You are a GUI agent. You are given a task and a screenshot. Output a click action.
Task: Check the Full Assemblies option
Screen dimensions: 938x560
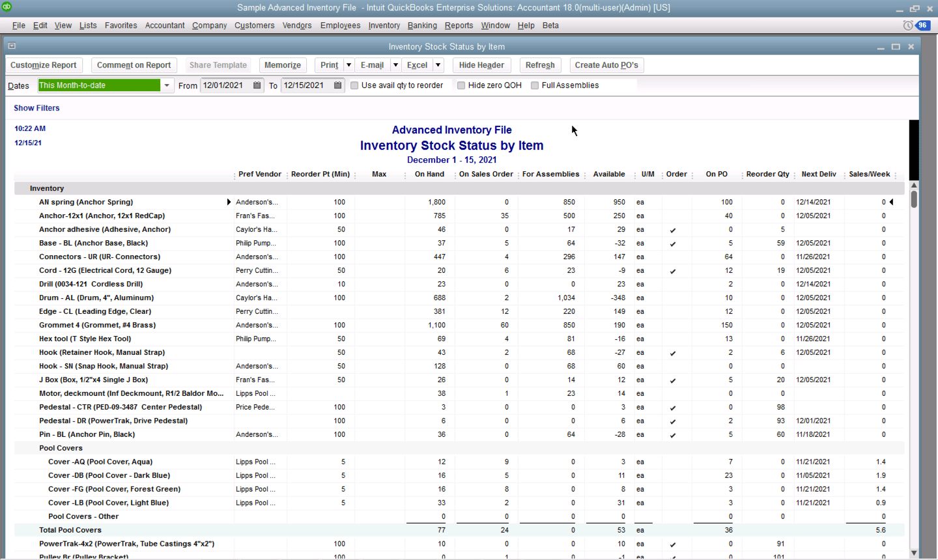tap(535, 85)
